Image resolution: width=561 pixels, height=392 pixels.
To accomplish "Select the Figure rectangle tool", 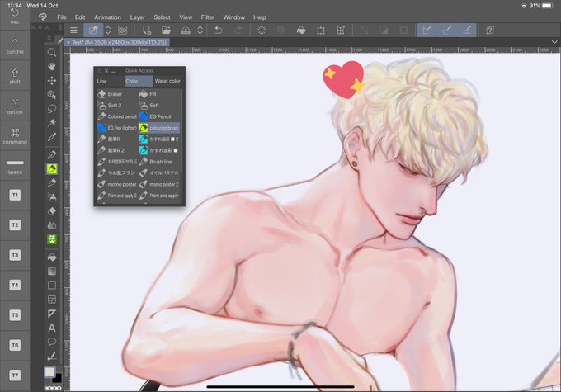I will pyautogui.click(x=52, y=286).
